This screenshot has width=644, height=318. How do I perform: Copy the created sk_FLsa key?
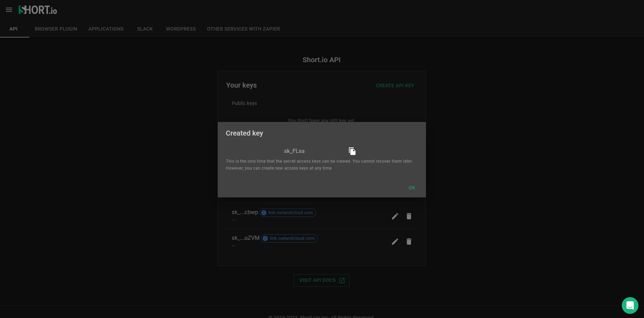[352, 151]
